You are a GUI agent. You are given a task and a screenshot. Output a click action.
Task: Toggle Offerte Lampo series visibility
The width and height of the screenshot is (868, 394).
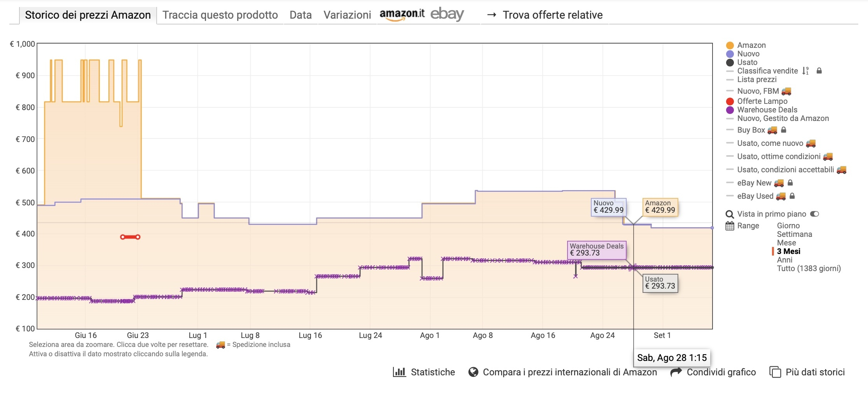click(762, 101)
